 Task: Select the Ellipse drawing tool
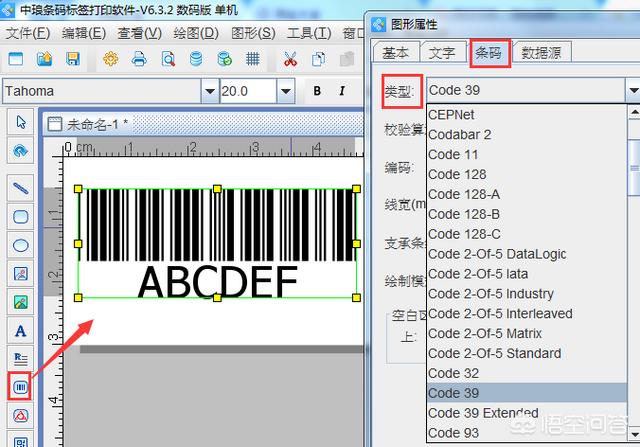[x=20, y=245]
